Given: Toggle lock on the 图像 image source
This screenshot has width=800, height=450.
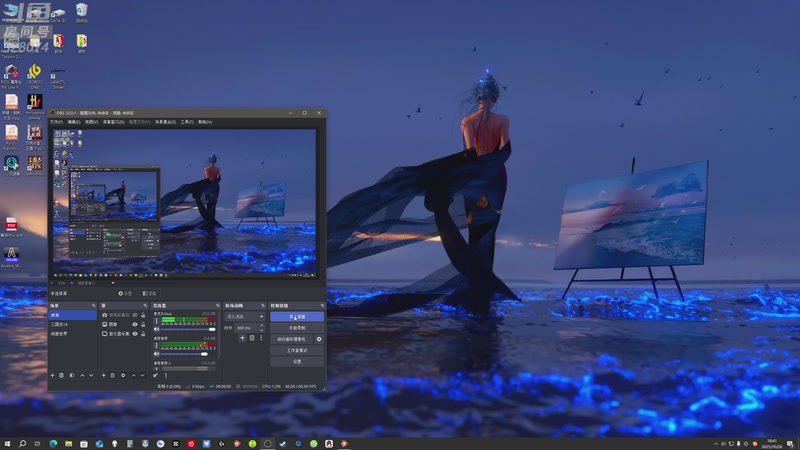Looking at the screenshot, I should pyautogui.click(x=143, y=324).
